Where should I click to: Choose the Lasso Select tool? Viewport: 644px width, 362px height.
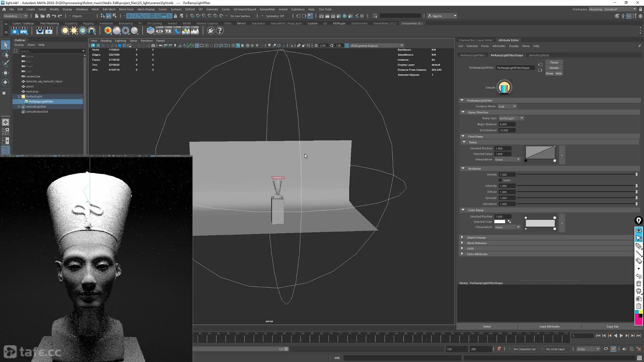6,54
